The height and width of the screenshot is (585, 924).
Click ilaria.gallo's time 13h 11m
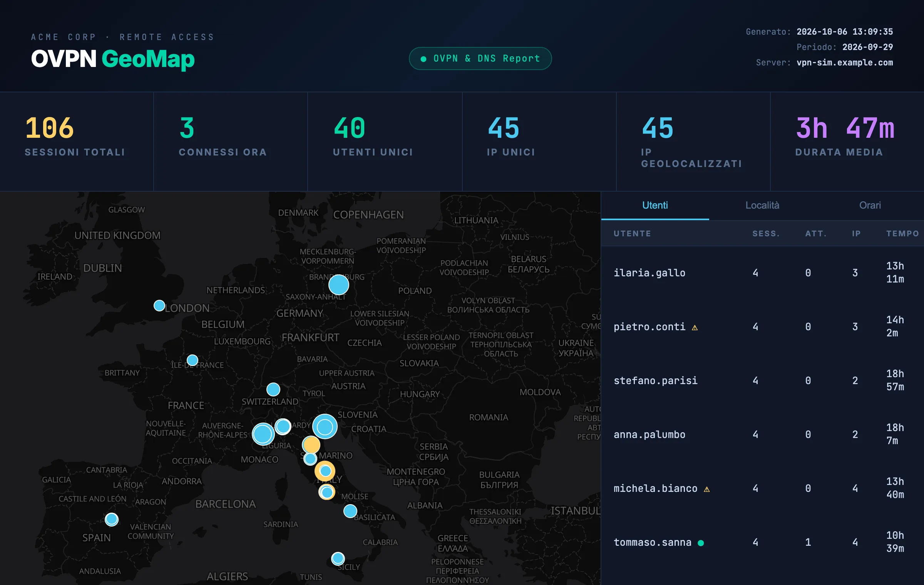pyautogui.click(x=895, y=272)
